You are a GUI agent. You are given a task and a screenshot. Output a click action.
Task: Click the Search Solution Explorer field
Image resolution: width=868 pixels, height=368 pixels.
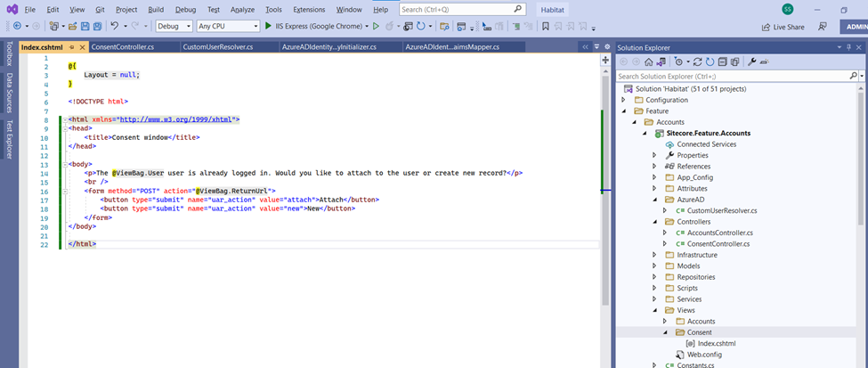(x=734, y=76)
